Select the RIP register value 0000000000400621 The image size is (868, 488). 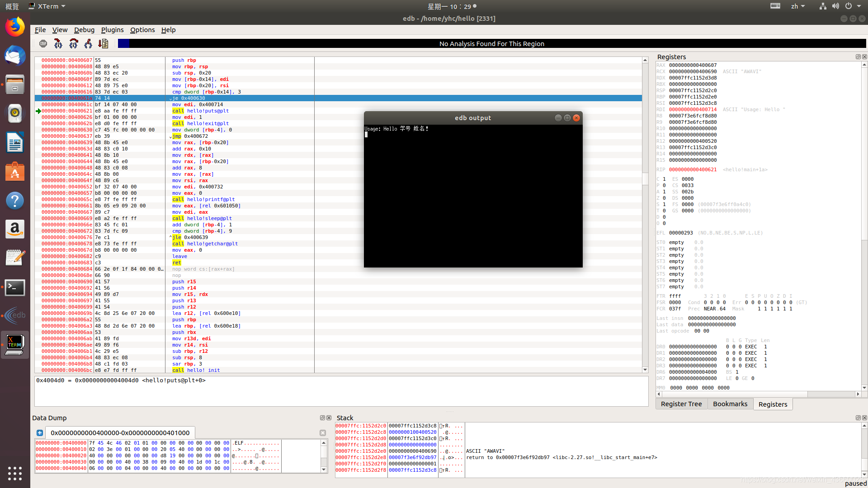point(693,170)
